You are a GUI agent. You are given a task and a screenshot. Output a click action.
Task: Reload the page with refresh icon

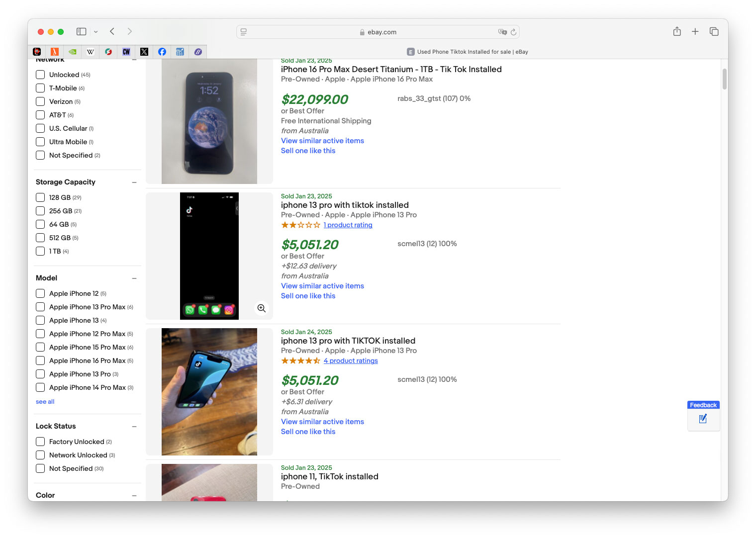(513, 32)
